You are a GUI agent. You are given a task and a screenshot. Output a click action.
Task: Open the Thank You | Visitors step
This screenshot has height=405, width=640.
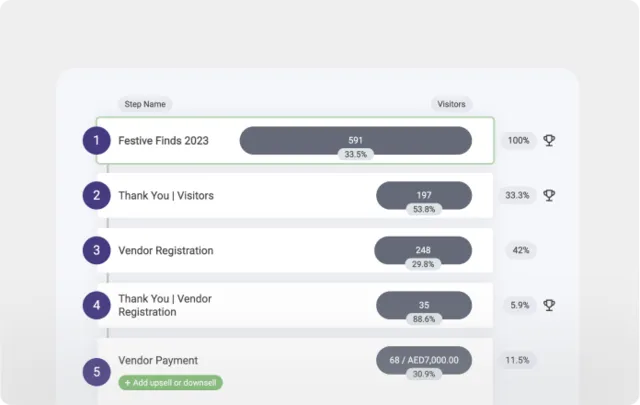166,196
